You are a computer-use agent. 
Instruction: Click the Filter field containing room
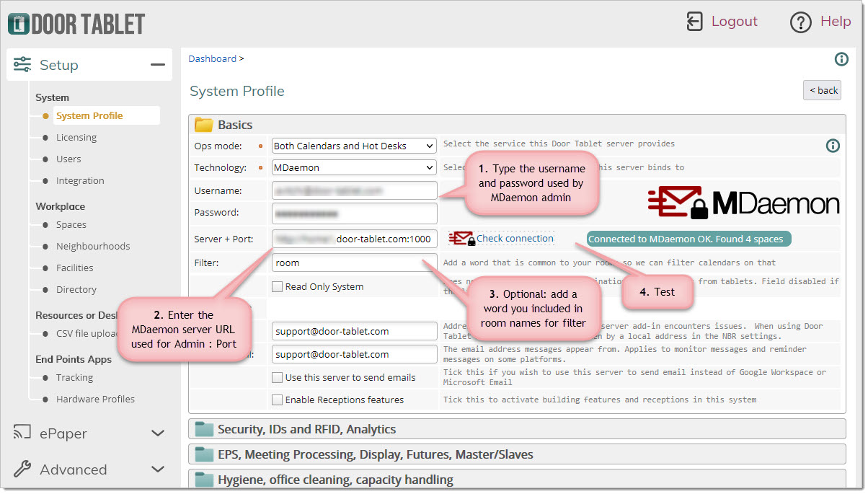coord(355,263)
